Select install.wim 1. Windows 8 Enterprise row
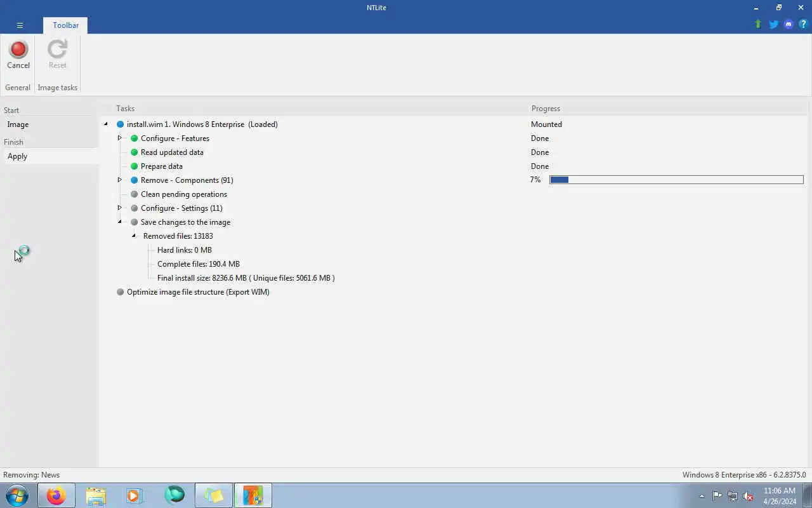The image size is (812, 508). (x=202, y=124)
